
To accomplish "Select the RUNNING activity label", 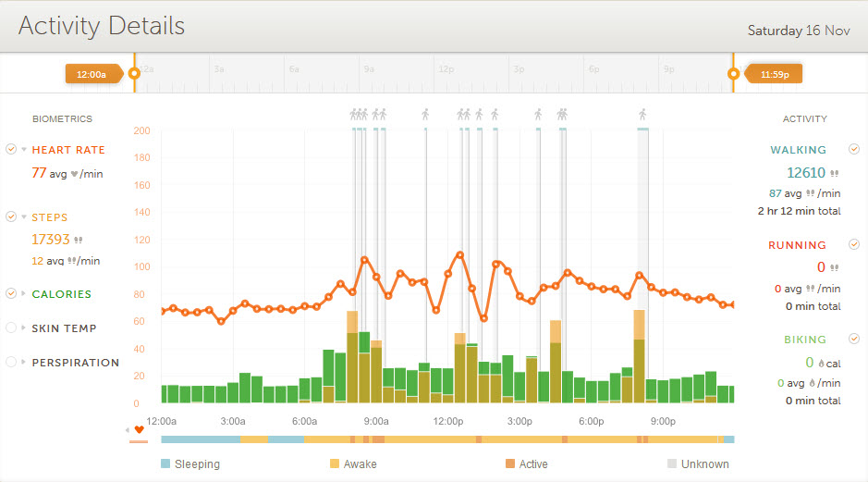I will 797,245.
